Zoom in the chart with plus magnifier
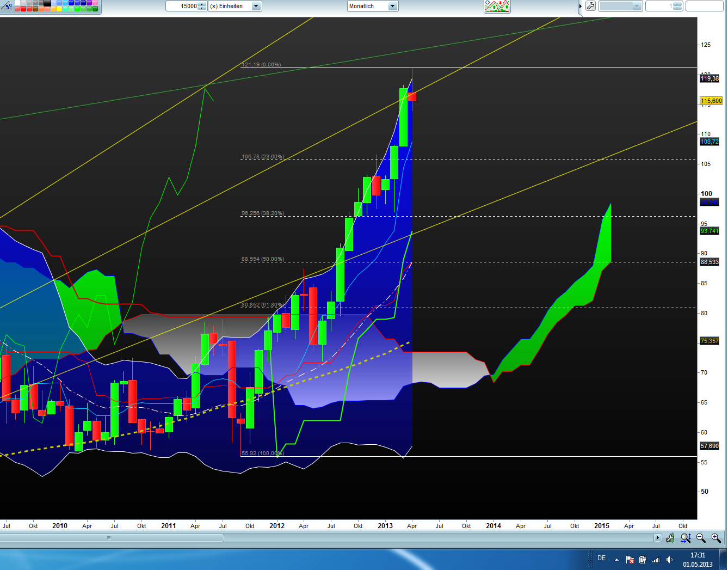Screen dimensions: 728x570 coord(716,538)
